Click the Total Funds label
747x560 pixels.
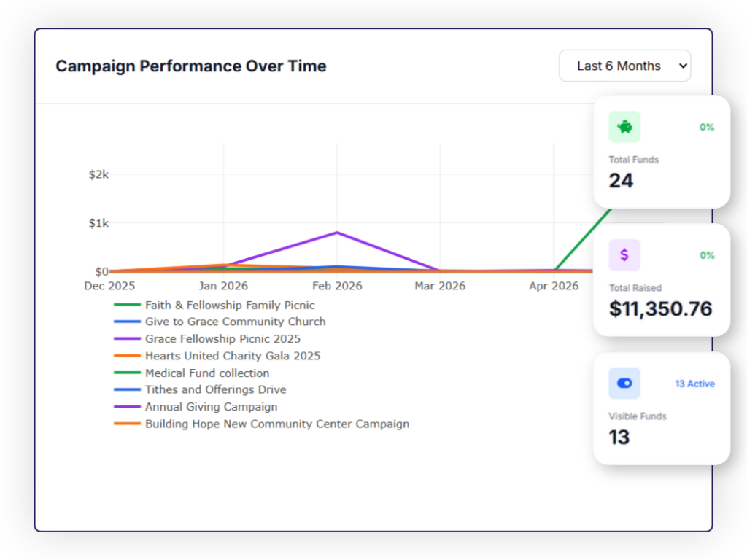point(634,160)
